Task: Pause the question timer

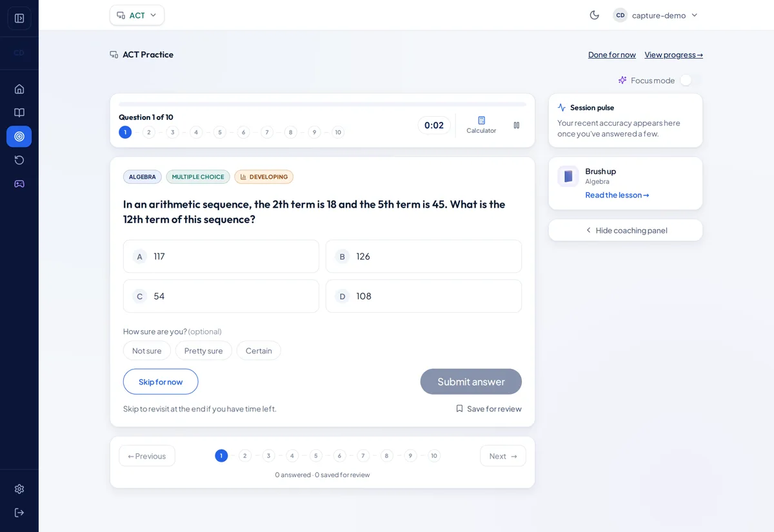Action: tap(517, 125)
